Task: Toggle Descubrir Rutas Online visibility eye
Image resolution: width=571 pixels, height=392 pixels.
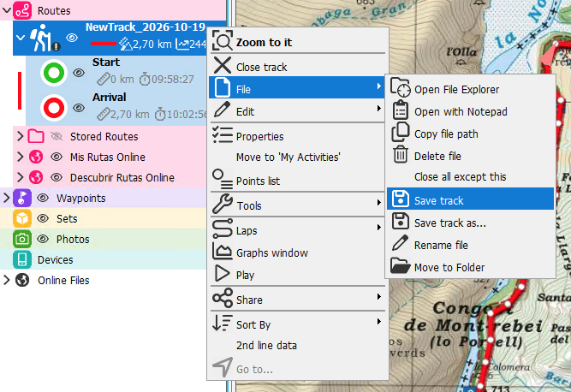Action: (57, 178)
